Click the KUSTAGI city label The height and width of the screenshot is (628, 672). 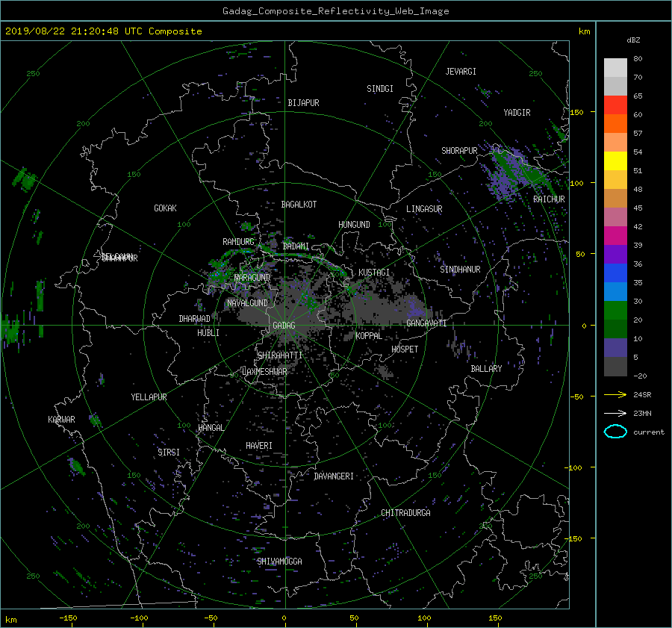(x=374, y=273)
